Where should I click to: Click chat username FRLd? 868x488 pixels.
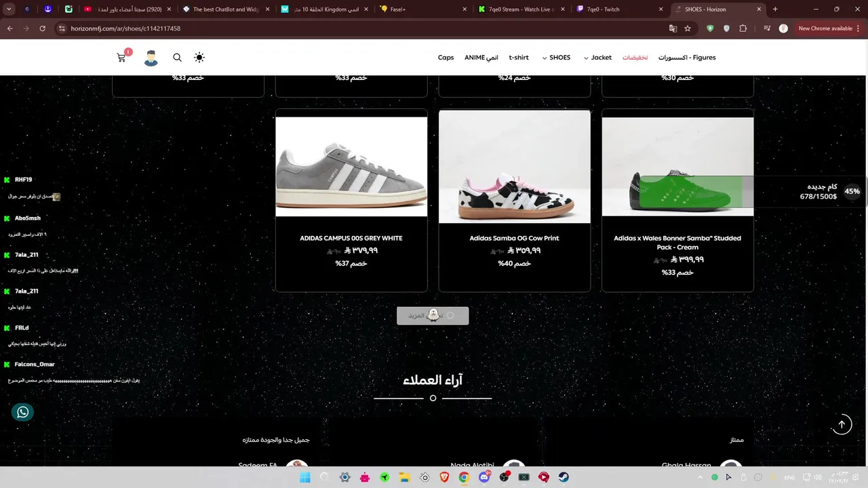tap(22, 328)
